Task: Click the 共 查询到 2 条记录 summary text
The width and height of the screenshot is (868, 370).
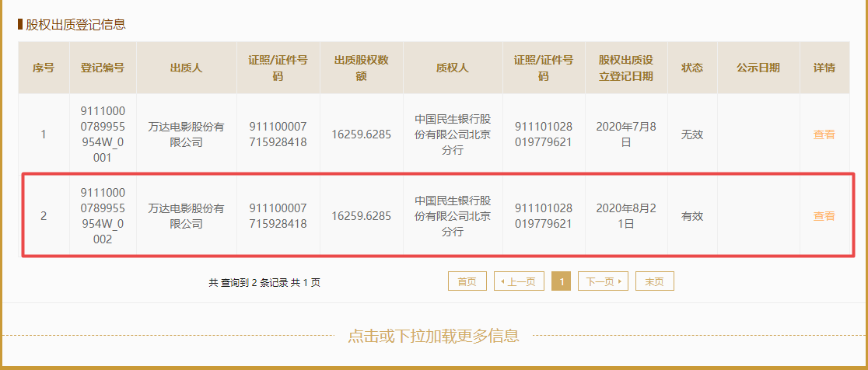Action: click(x=264, y=283)
